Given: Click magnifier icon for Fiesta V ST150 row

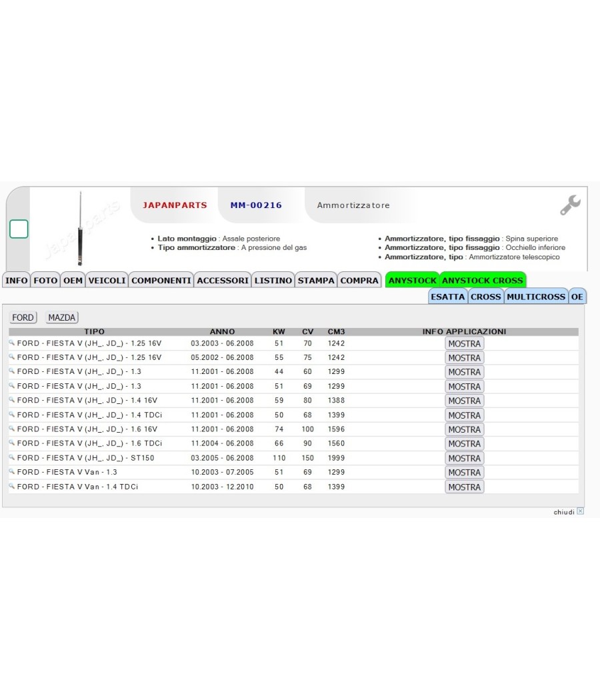Looking at the screenshot, I should 12,457.
